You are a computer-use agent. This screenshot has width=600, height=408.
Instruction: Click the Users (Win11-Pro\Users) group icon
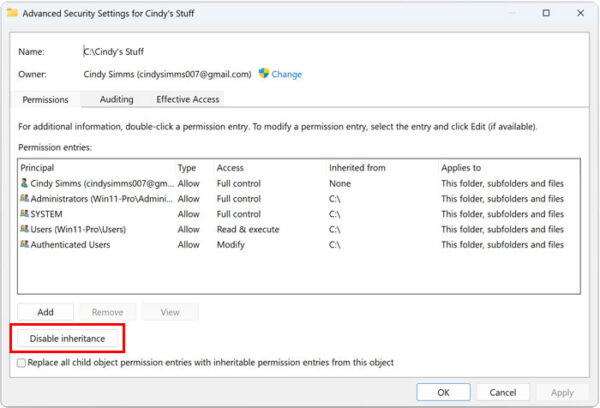point(24,229)
